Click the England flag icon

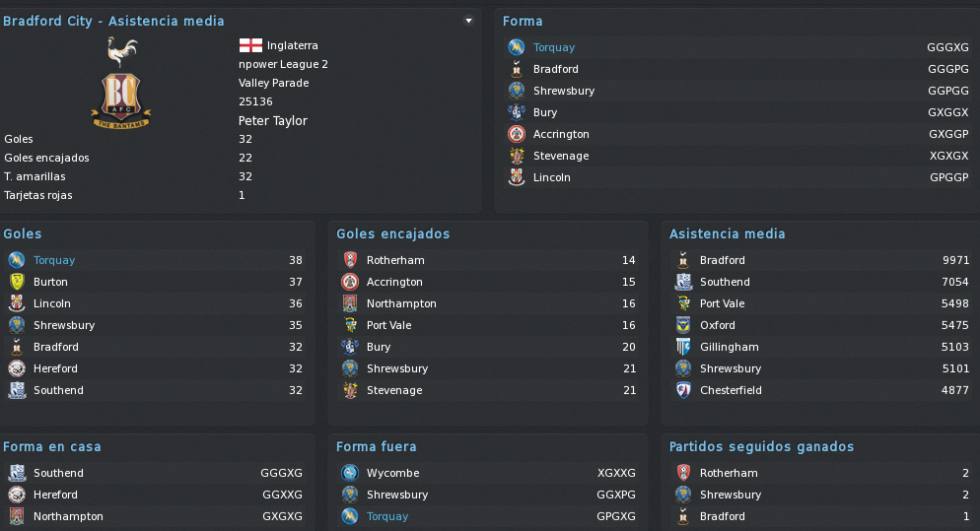point(250,45)
